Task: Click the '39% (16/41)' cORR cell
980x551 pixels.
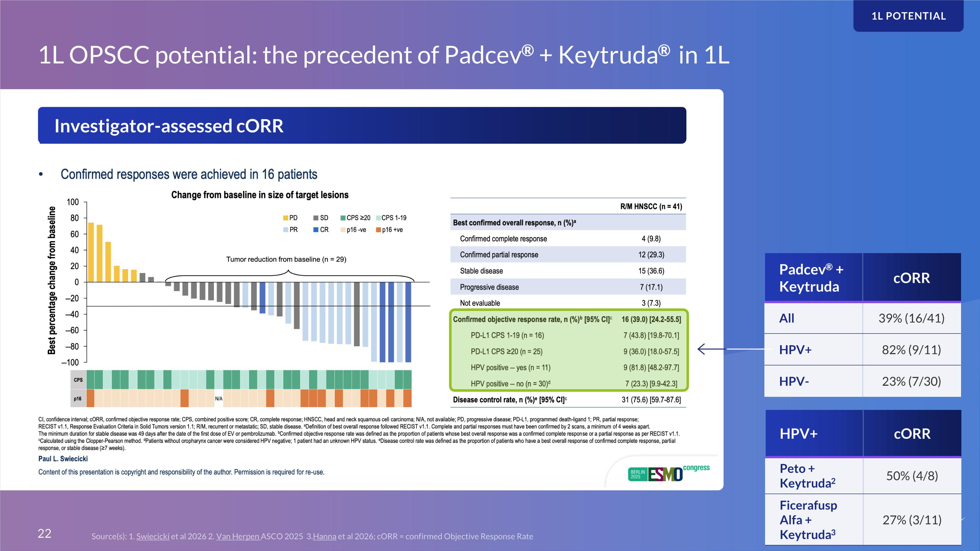Action: pyautogui.click(x=911, y=318)
